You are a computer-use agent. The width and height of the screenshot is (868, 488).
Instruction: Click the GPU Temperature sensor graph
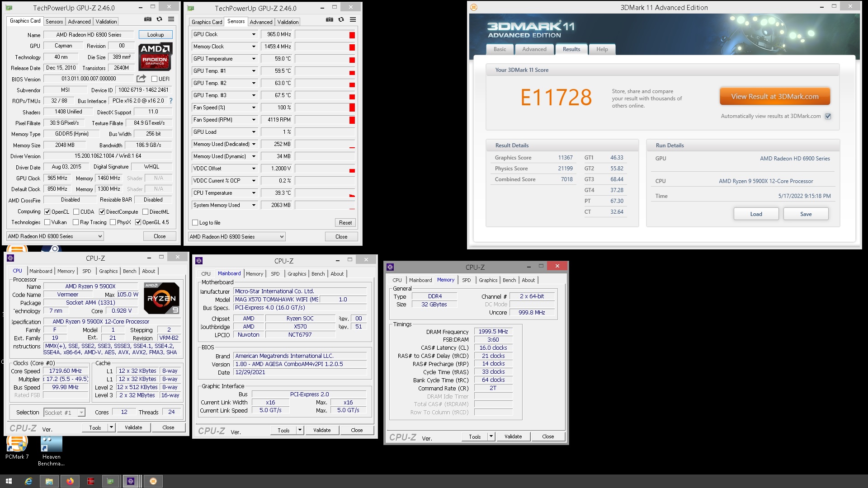(x=325, y=59)
